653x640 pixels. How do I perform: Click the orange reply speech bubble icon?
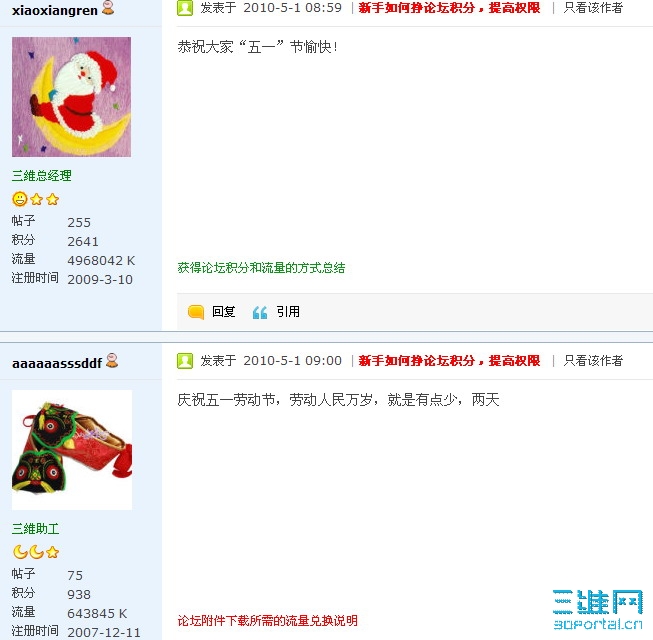coord(196,312)
